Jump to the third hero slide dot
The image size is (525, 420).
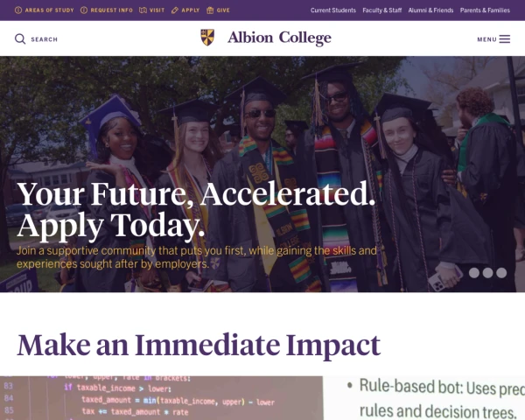coord(501,273)
